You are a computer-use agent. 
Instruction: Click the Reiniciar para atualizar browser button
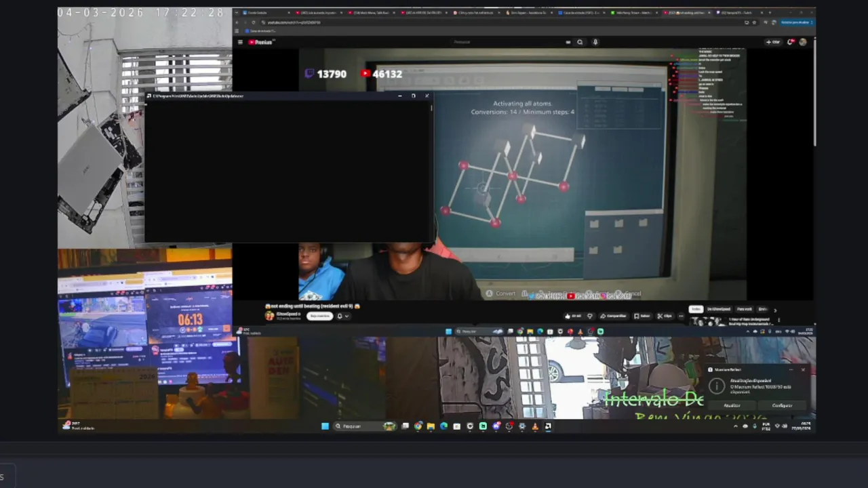pyautogui.click(x=795, y=22)
